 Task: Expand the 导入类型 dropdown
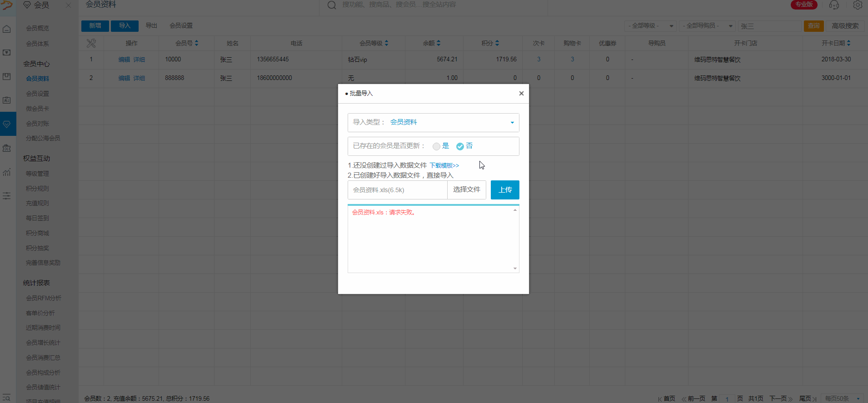click(512, 122)
